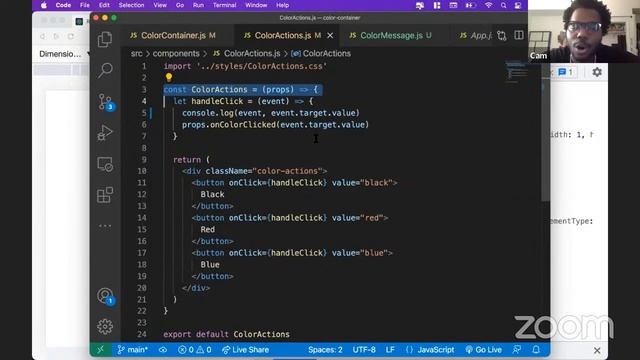Click the main* branch in status bar
640x360 pixels.
[132, 350]
